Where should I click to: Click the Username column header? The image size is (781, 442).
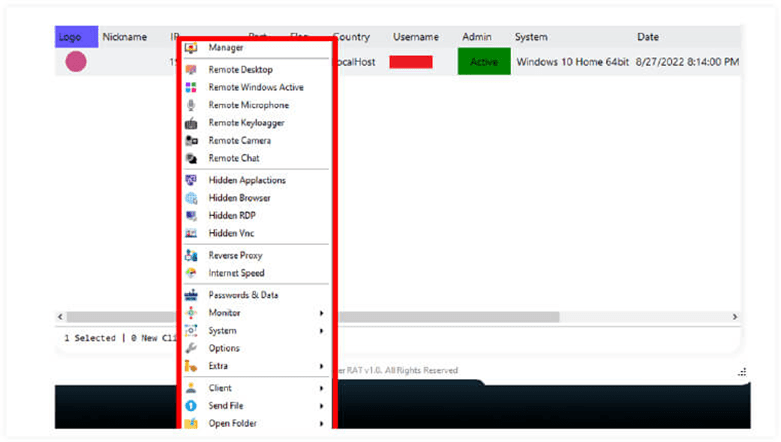[x=416, y=37]
